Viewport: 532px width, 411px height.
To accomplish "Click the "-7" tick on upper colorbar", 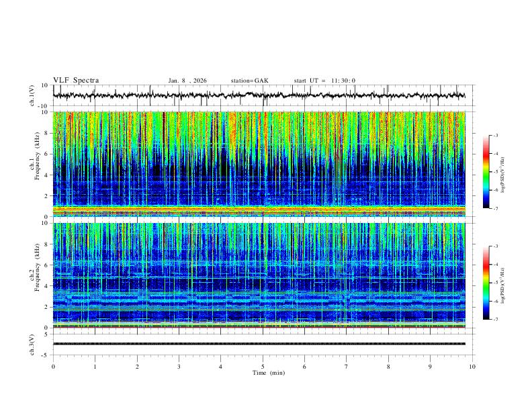I will [495, 209].
